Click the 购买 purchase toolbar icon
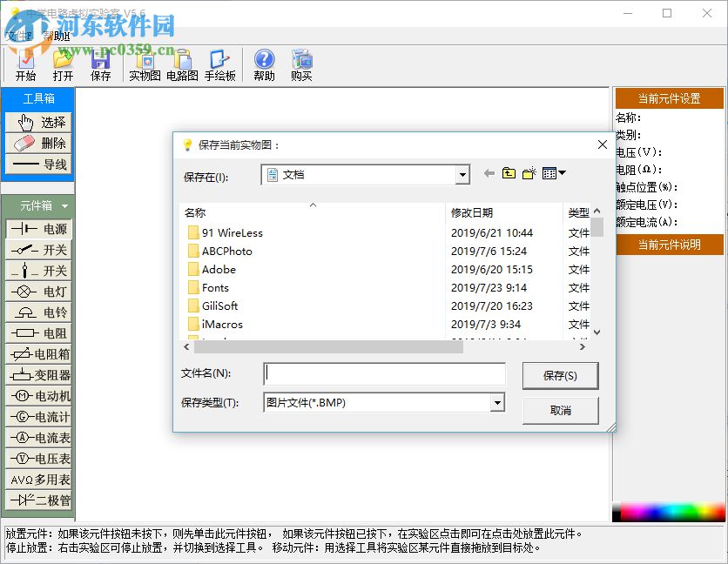 (301, 66)
